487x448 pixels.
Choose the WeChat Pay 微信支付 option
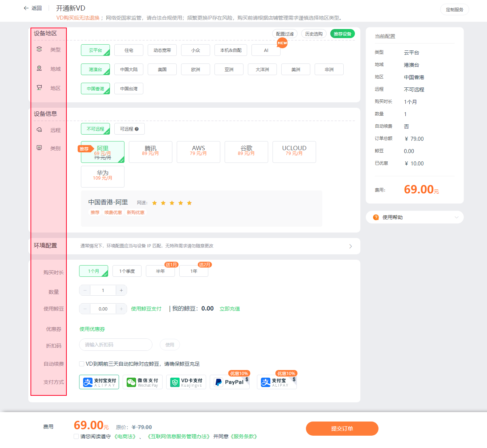point(143,382)
